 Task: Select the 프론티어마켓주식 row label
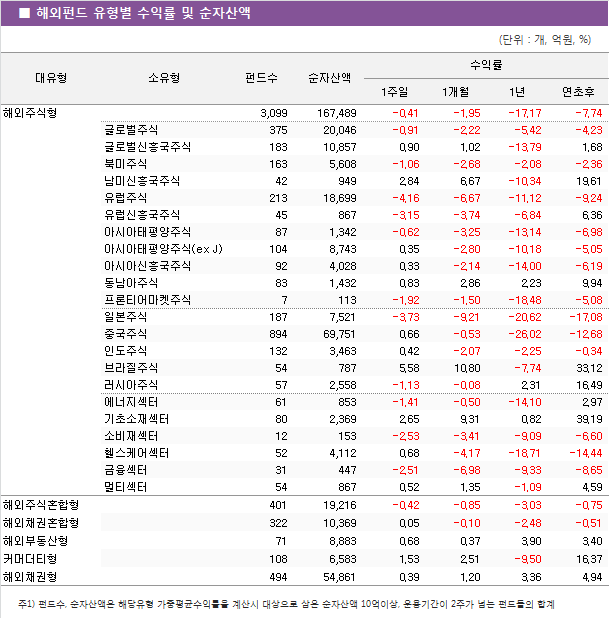[147, 300]
